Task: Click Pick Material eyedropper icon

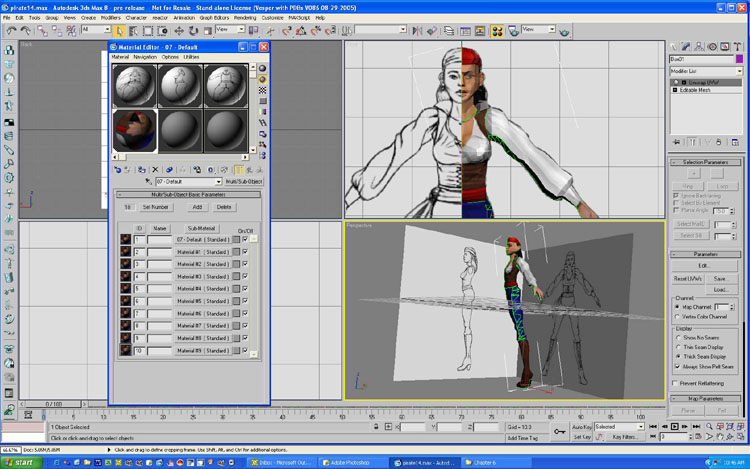Action: coord(150,181)
